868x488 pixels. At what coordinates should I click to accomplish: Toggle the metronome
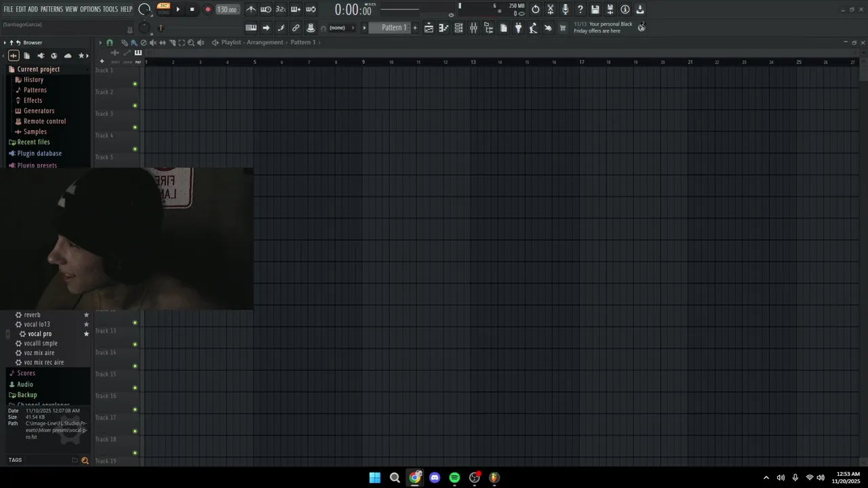pyautogui.click(x=251, y=9)
